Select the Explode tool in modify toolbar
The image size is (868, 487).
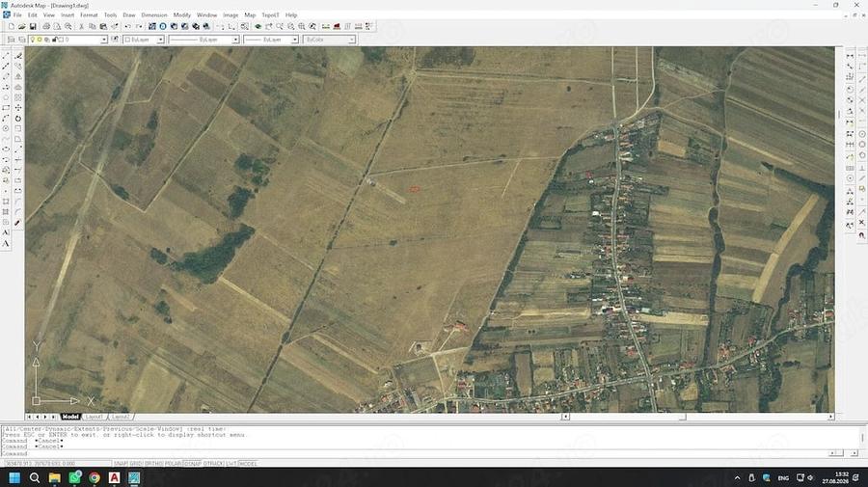click(x=18, y=223)
